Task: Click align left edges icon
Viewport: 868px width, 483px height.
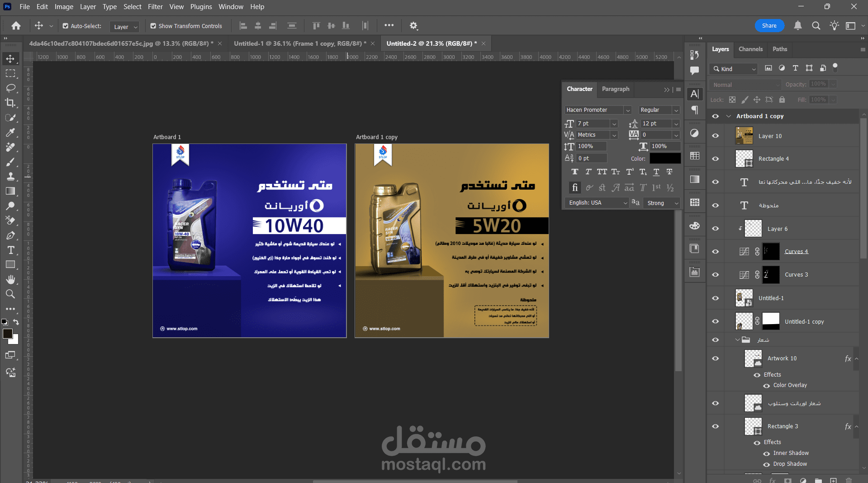Action: tap(243, 26)
